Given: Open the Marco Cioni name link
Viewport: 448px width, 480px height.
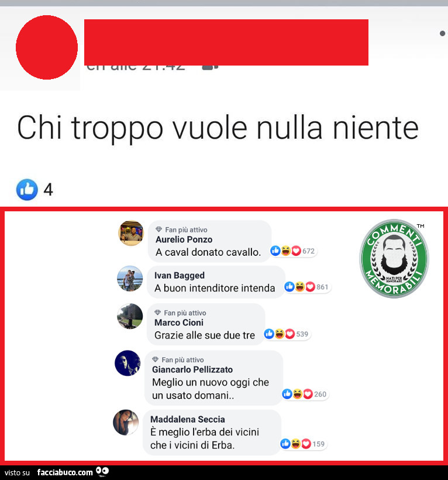Looking at the screenshot, I should (179, 323).
